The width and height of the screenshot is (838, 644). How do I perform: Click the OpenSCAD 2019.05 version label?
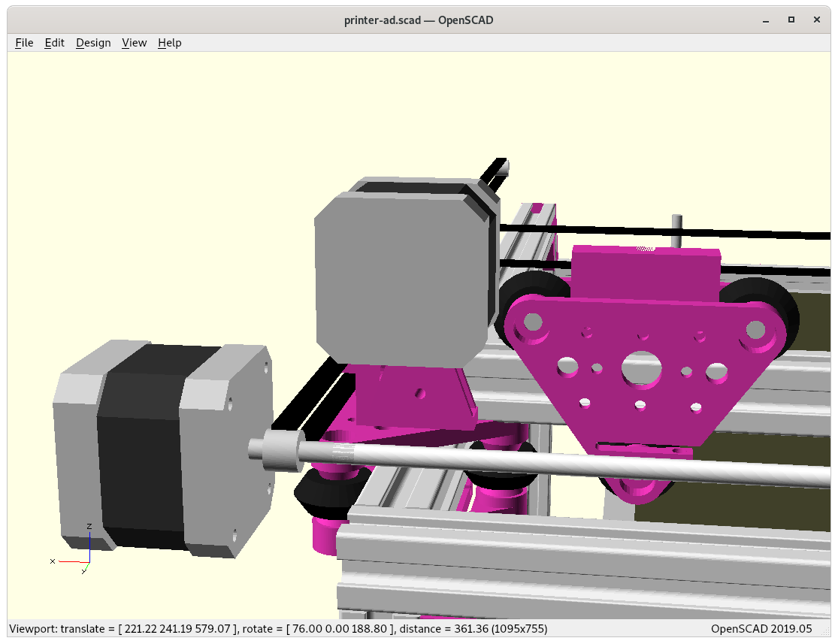coord(761,628)
